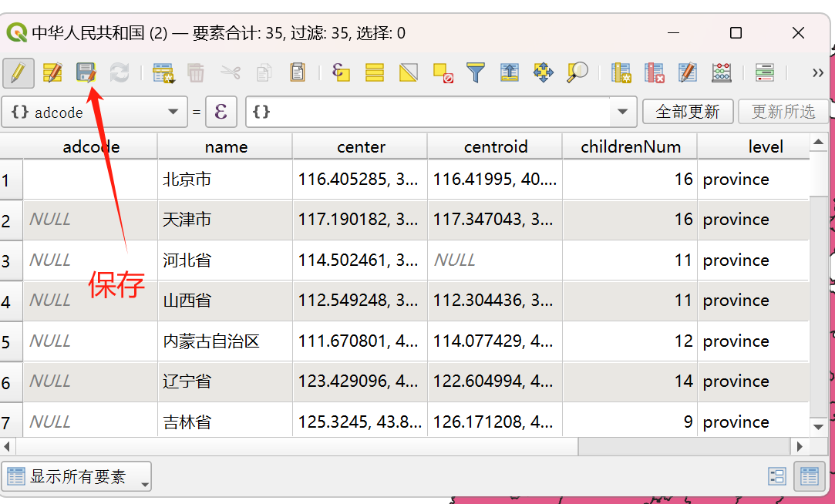The width and height of the screenshot is (835, 504).
Task: Save edits using the floppy disk icon
Action: [86, 72]
